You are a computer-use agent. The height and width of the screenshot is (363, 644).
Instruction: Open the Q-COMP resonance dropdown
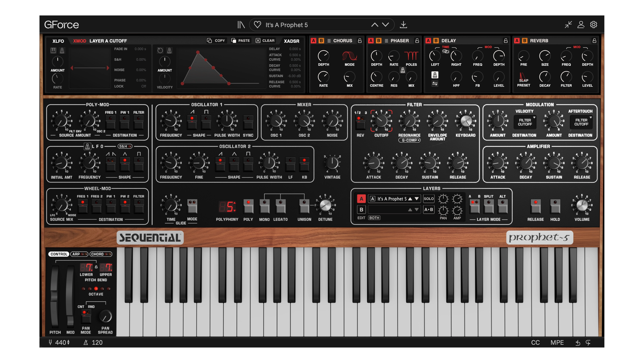[x=409, y=140]
